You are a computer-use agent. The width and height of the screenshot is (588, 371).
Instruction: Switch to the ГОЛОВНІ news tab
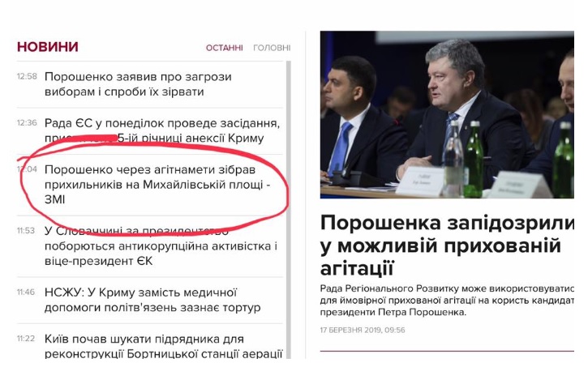pyautogui.click(x=272, y=48)
